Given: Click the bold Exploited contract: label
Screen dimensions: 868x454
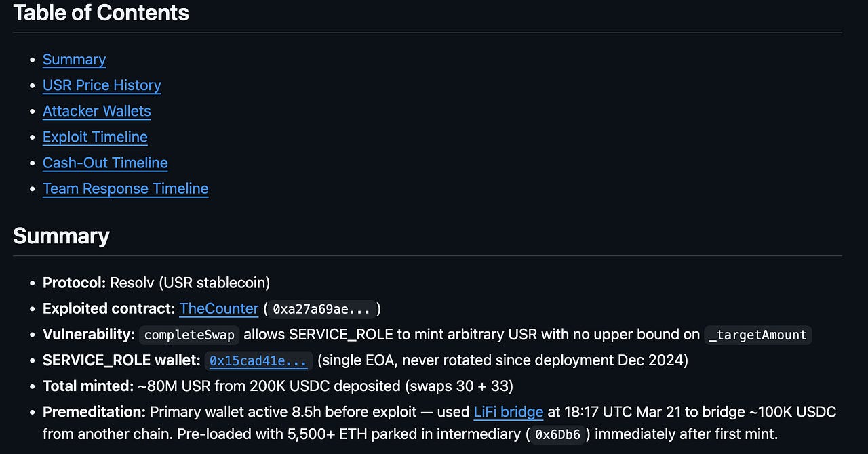Looking at the screenshot, I should point(109,308).
